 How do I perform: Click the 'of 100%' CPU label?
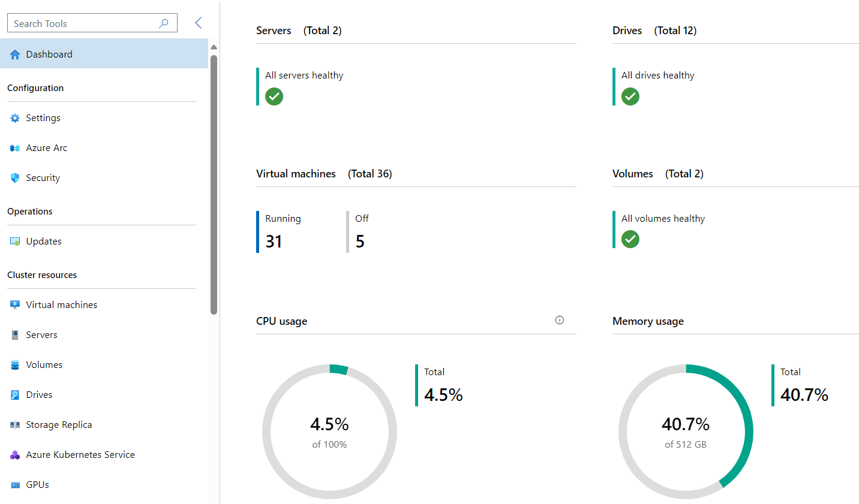point(329,445)
